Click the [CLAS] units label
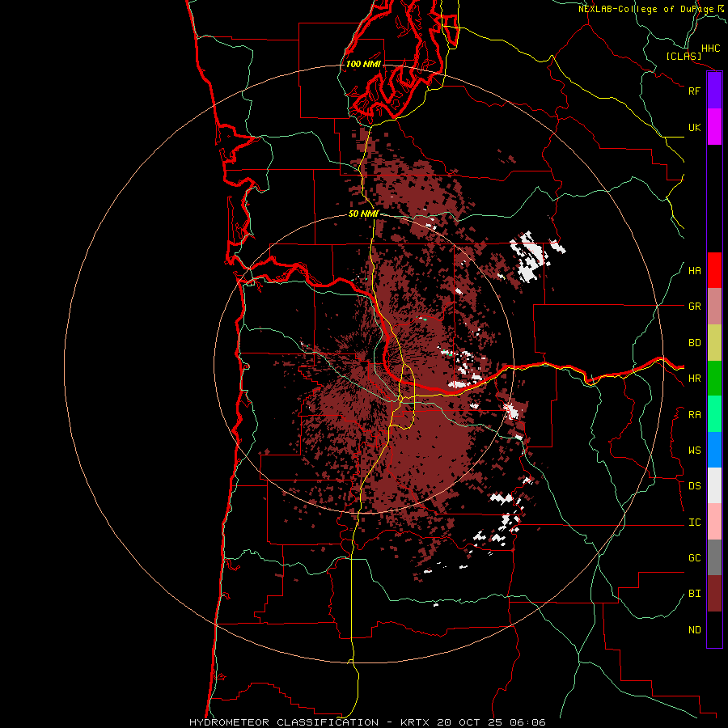Viewport: 728px width, 728px height. coord(684,56)
